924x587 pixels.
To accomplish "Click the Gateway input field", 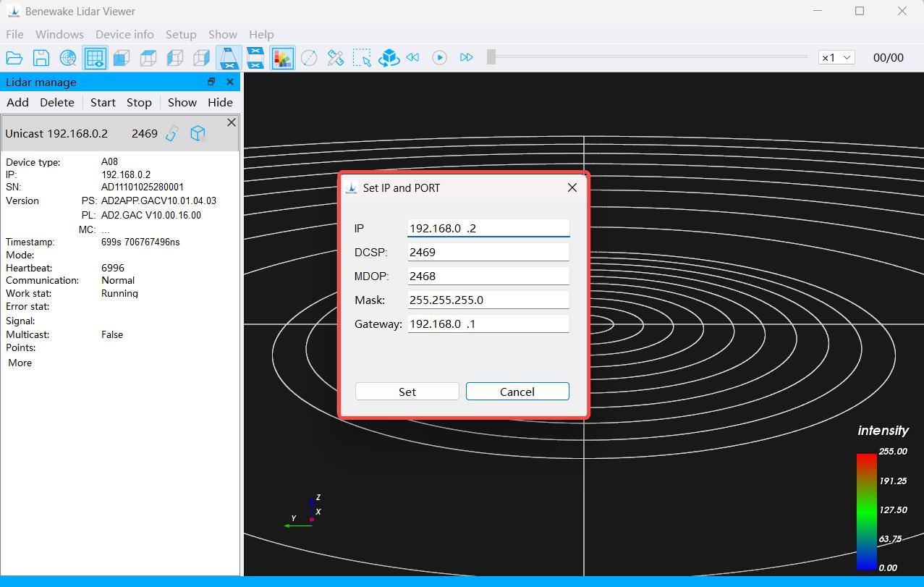I will 488,324.
